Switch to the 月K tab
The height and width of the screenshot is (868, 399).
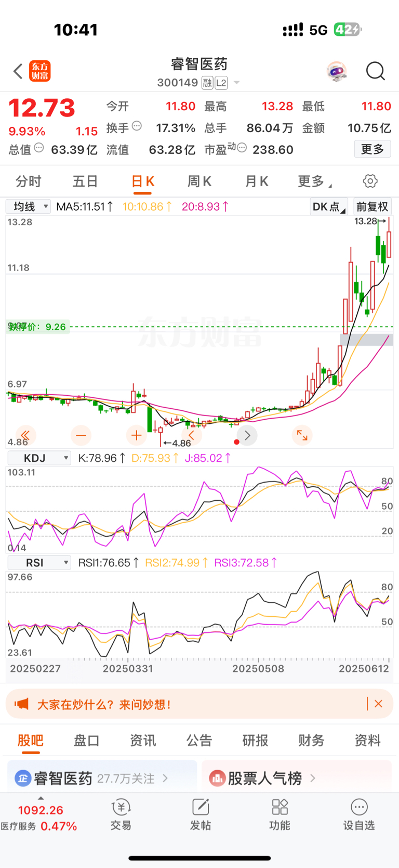pyautogui.click(x=257, y=182)
